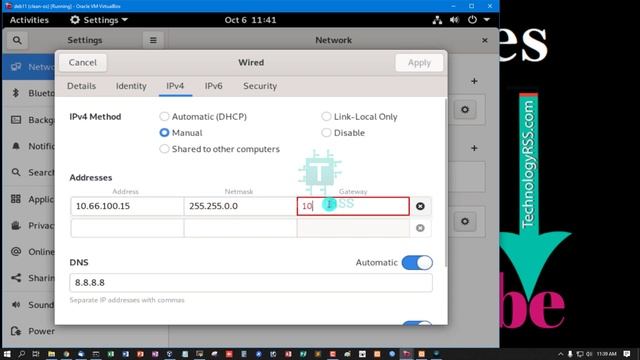Add connection with second plus button

(474, 148)
